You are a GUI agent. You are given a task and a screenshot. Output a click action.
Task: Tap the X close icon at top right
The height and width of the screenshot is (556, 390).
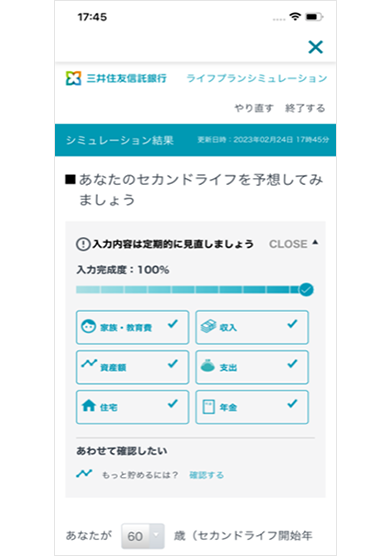point(316,47)
